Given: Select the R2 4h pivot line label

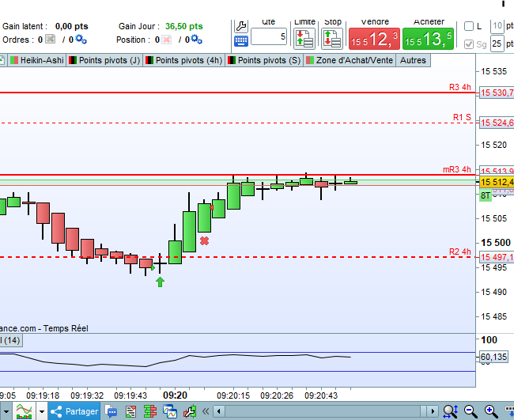Looking at the screenshot, I should tap(460, 252).
